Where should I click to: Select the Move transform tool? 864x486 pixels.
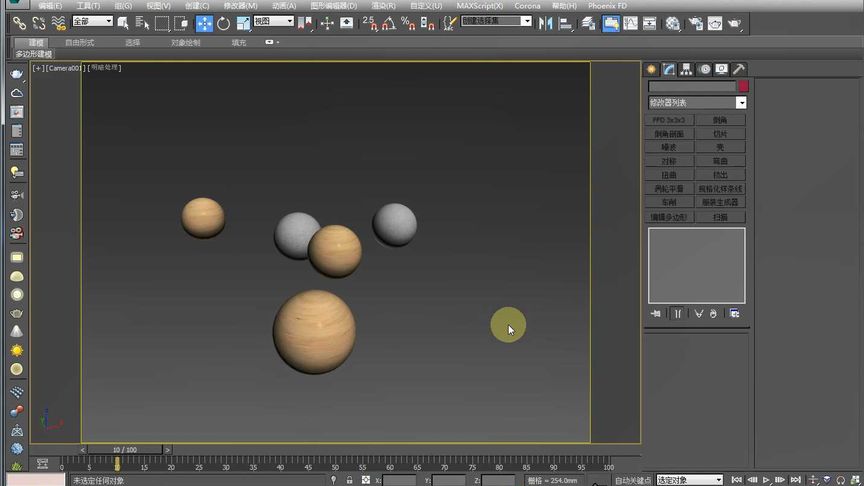[x=204, y=23]
